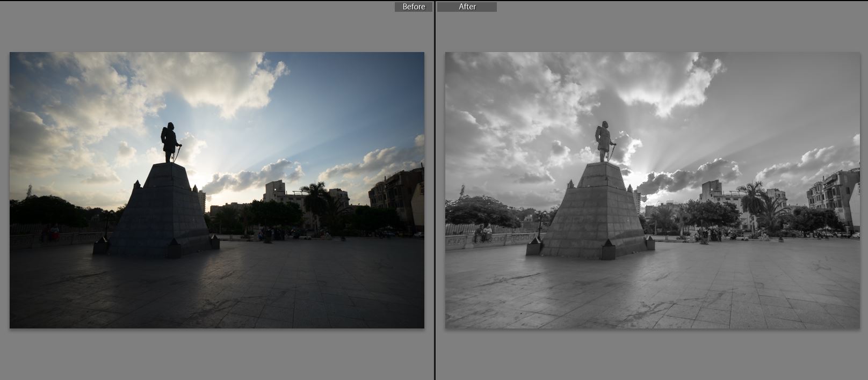Click the statue figure in the color Before photo

170,141
